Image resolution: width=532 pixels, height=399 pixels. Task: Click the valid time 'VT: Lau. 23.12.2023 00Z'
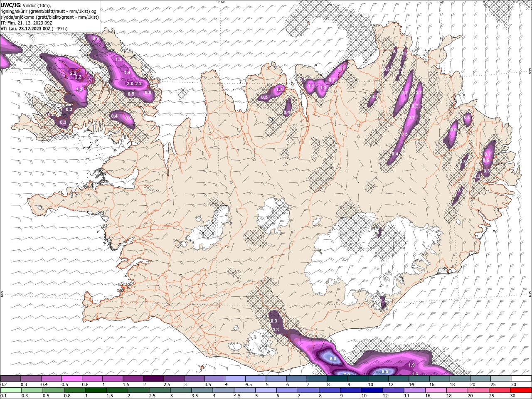pyautogui.click(x=25, y=29)
